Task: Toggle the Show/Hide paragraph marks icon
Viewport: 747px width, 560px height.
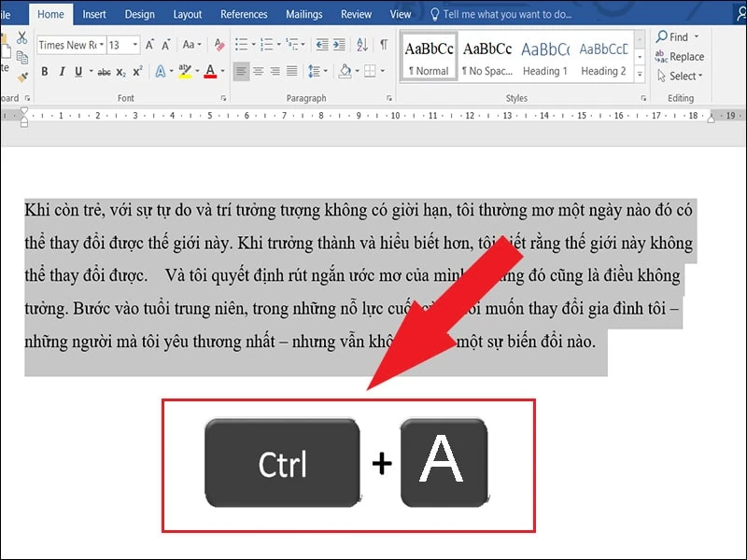Action: point(383,44)
